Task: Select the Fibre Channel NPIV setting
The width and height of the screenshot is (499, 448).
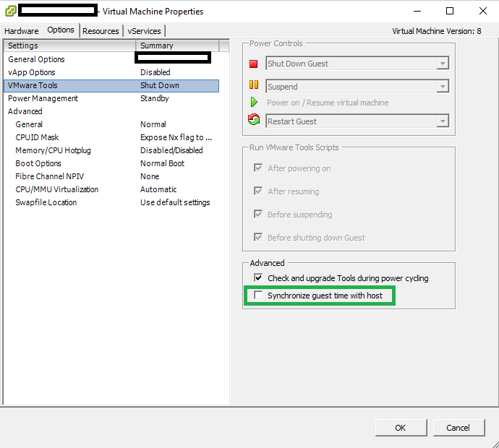Action: click(111, 176)
